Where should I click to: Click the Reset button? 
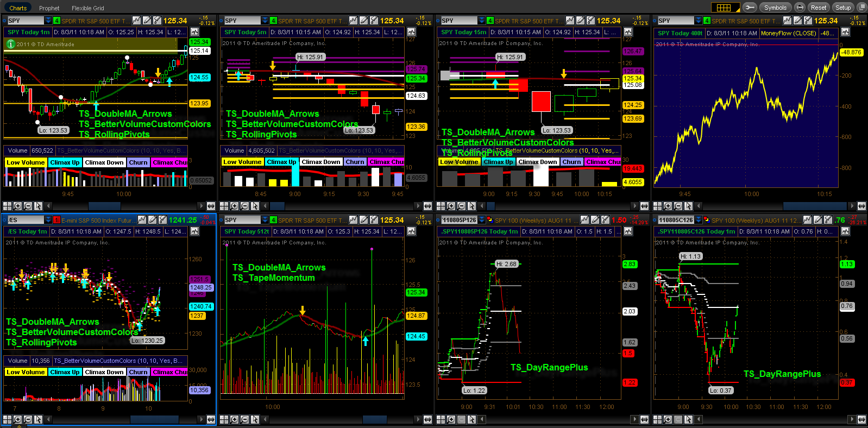coord(819,8)
